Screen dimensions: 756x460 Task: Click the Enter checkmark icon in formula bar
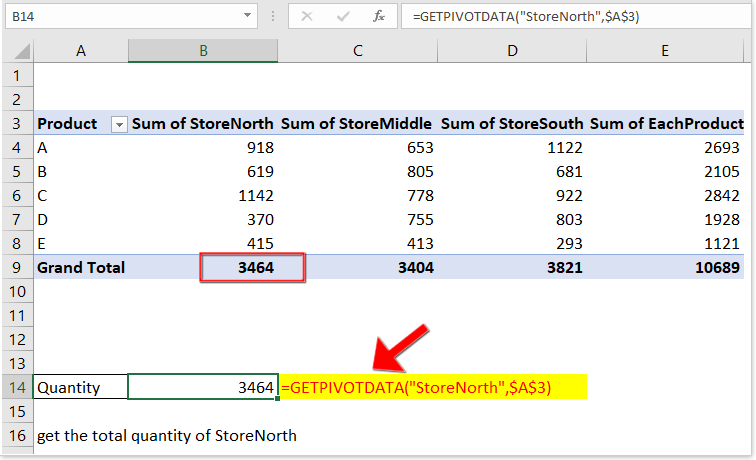342,17
